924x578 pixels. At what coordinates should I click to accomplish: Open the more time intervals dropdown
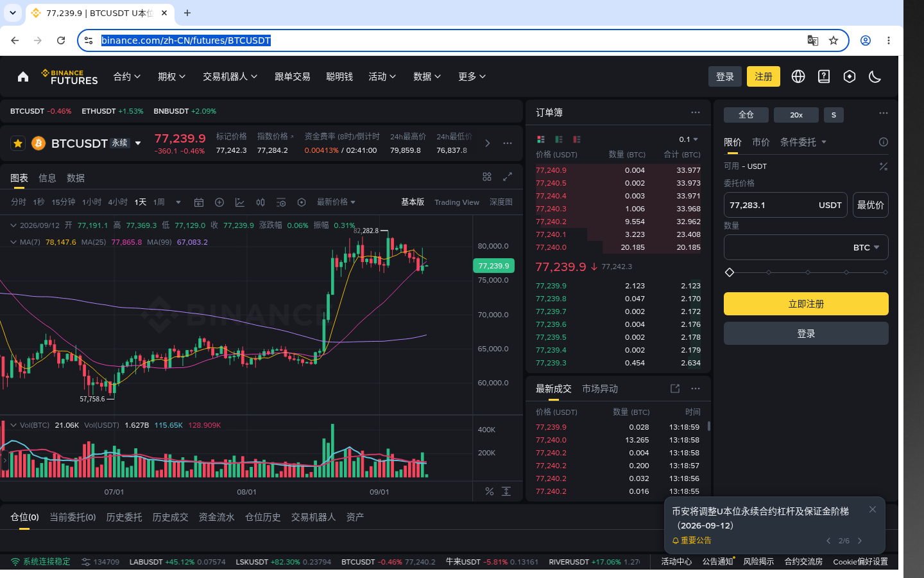point(178,202)
